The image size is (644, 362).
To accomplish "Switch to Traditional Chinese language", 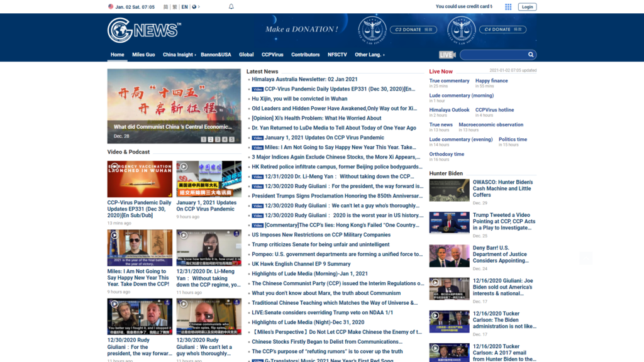I will (175, 7).
